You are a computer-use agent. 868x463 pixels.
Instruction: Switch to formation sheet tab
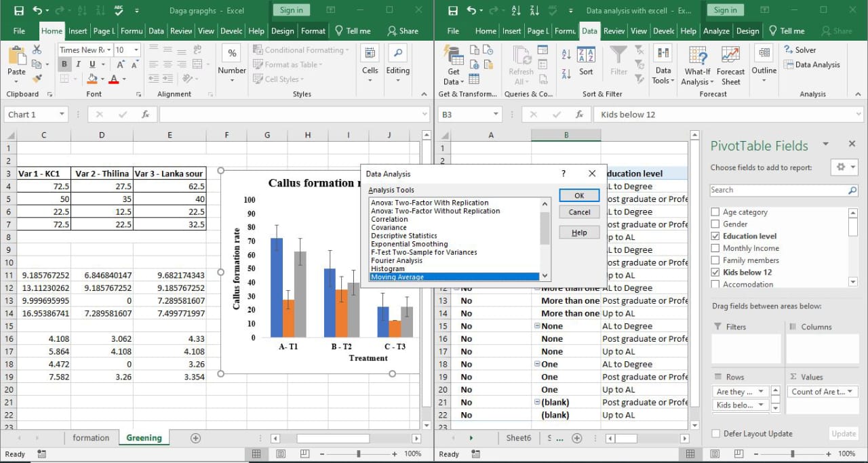(x=91, y=438)
